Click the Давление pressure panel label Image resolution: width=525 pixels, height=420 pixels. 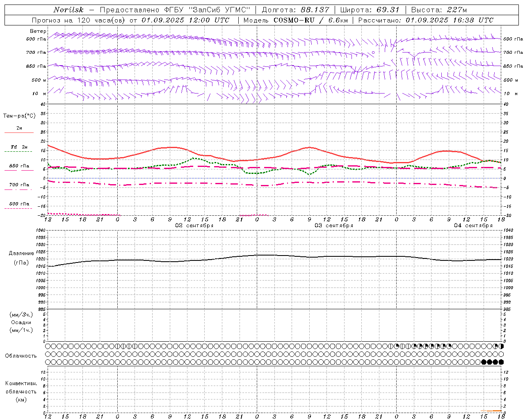click(21, 253)
